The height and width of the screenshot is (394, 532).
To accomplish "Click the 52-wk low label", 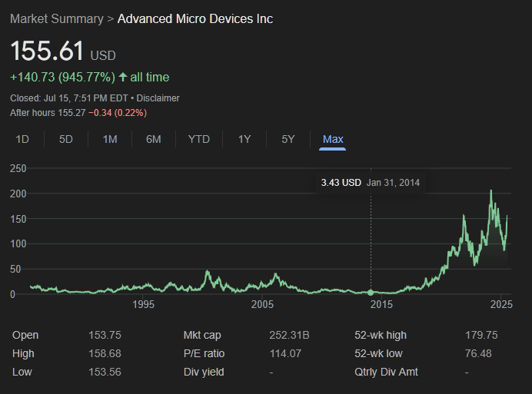I will coord(378,353).
